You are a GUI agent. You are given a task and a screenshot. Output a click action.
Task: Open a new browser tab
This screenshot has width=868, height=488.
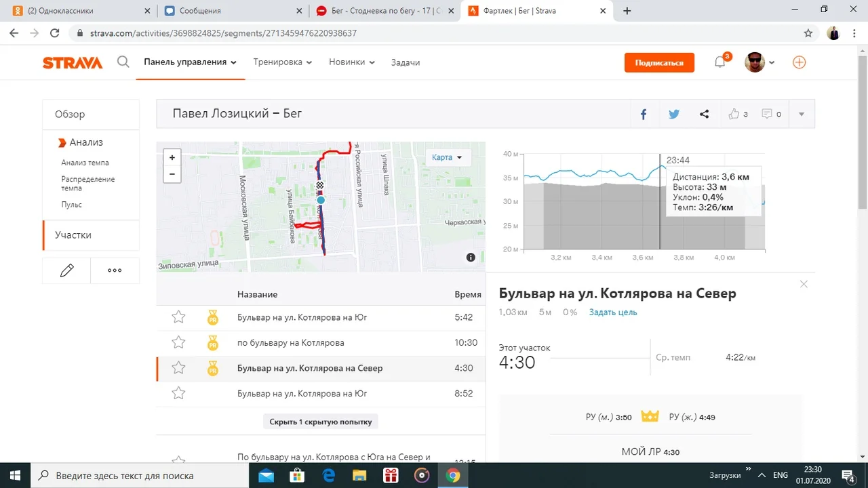[x=627, y=11]
